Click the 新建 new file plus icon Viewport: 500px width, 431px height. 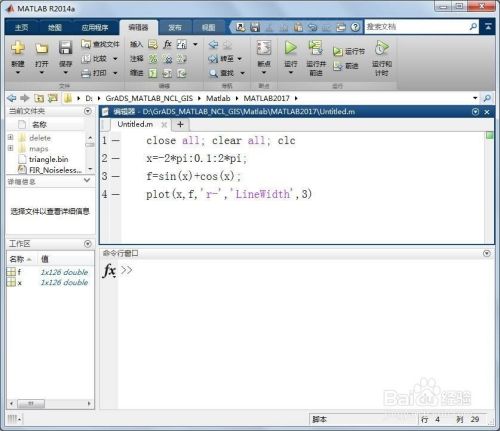point(18,48)
